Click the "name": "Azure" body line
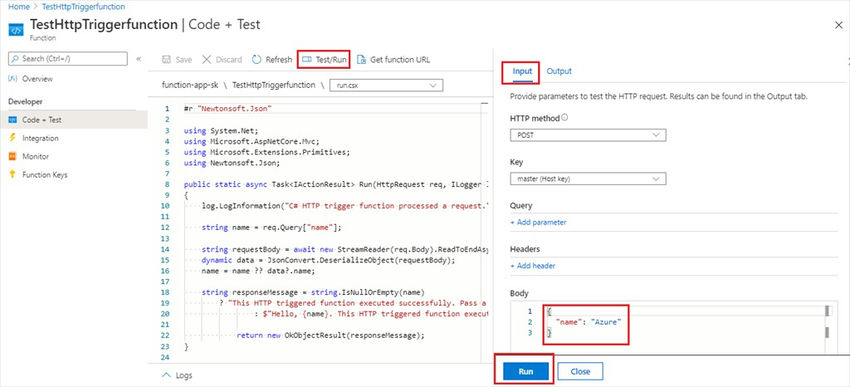850x387 pixels. (589, 322)
